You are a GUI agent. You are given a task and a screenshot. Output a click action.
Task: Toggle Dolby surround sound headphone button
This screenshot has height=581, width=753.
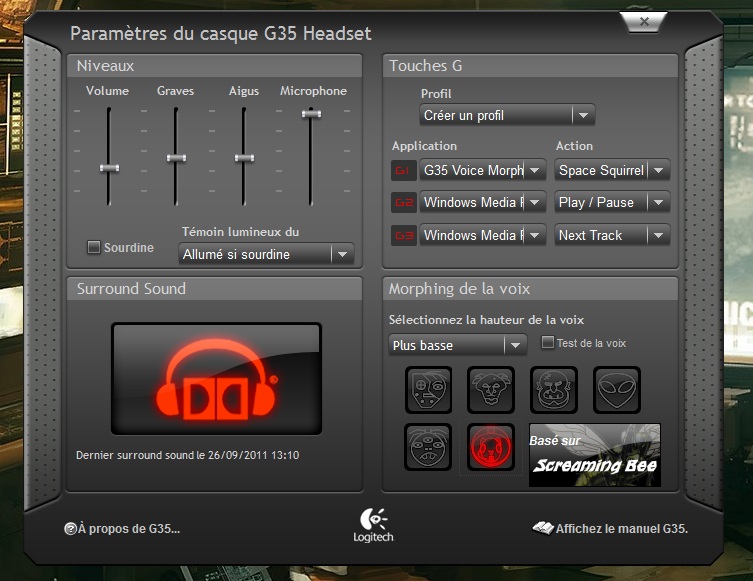216,379
